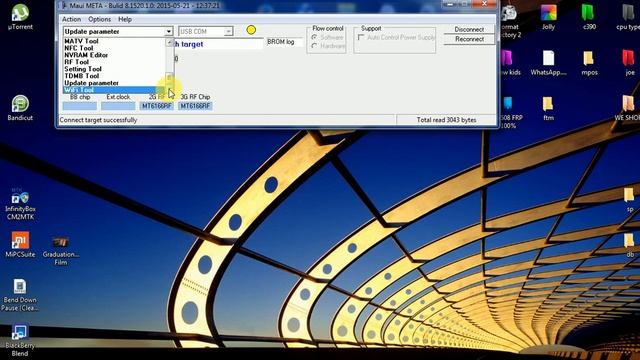
Task: Click the Ext clock value field
Action: 118,106
